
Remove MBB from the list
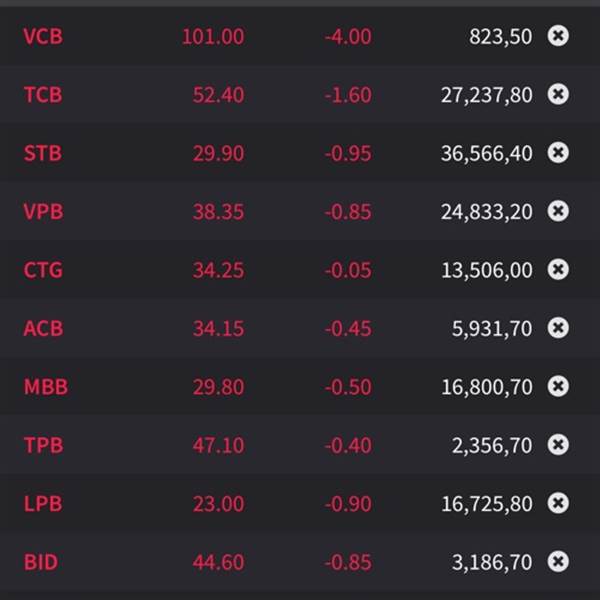(558, 386)
